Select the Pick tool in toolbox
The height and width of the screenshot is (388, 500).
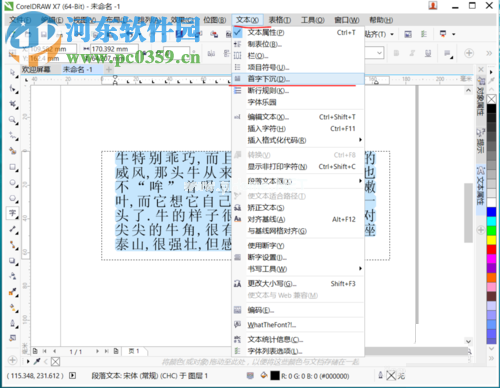[13, 73]
